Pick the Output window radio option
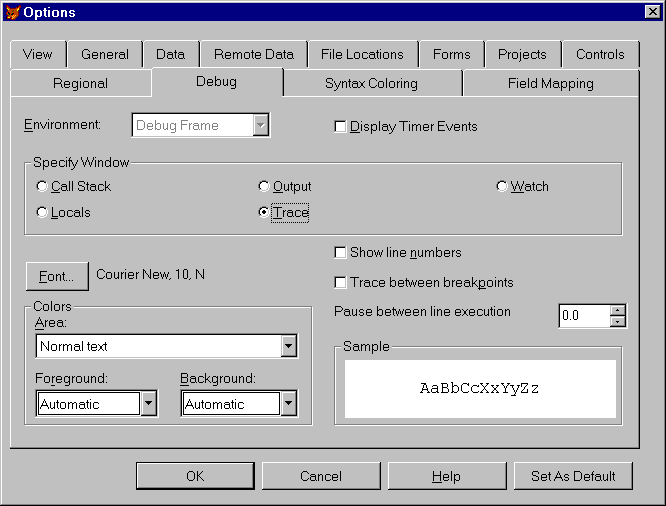Screen dimensions: 666x506 [x=264, y=187]
